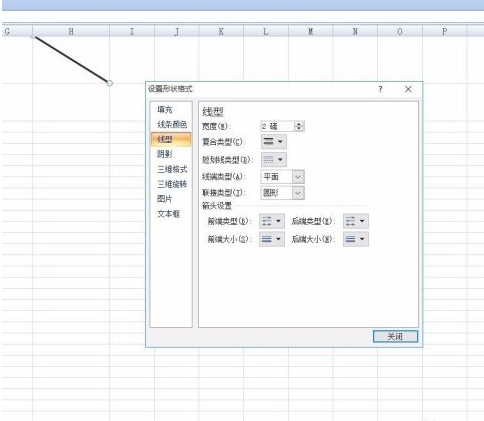
Task: Open the 后端类型 end arrow type dropdown
Action: (356, 221)
